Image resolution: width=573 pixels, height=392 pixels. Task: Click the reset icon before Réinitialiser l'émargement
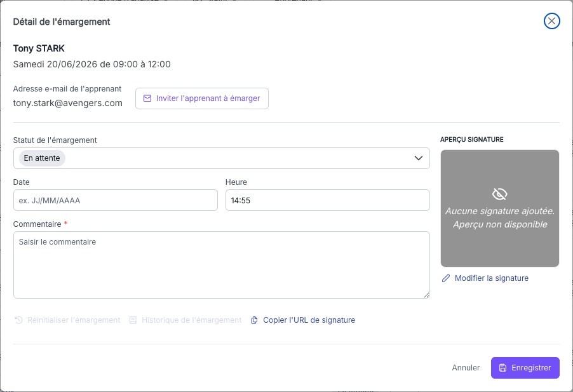pos(18,320)
